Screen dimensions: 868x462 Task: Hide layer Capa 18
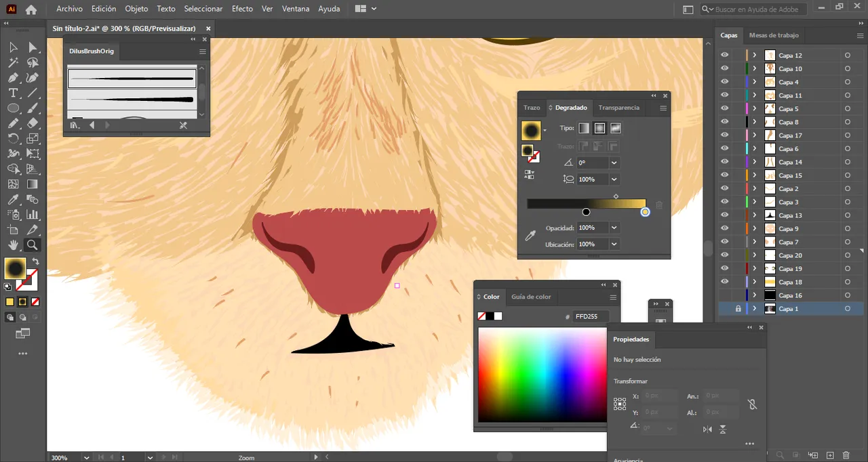click(725, 282)
